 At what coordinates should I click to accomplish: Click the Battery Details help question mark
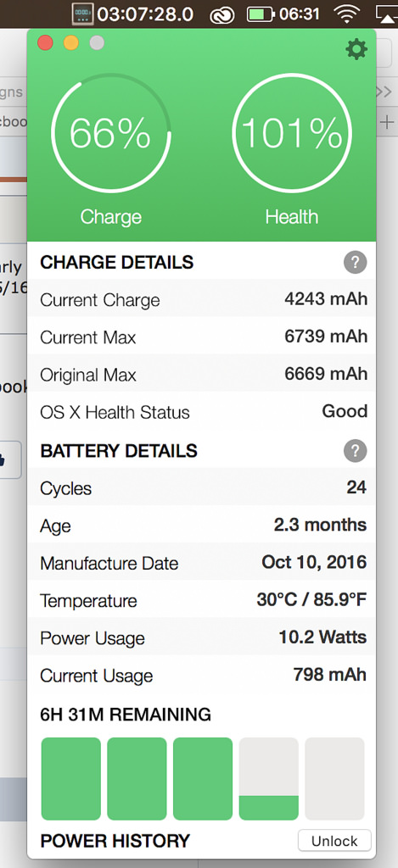click(x=355, y=451)
